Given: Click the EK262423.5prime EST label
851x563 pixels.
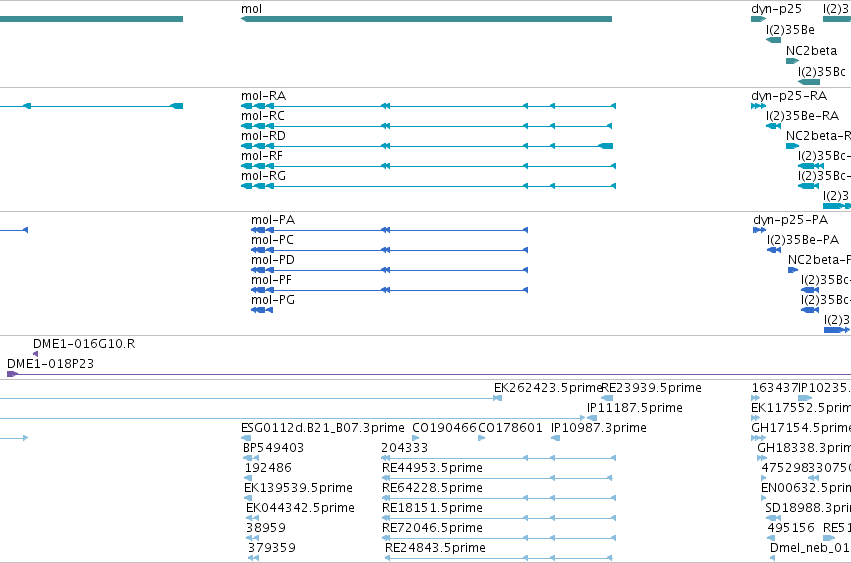Looking at the screenshot, I should click(548, 388).
